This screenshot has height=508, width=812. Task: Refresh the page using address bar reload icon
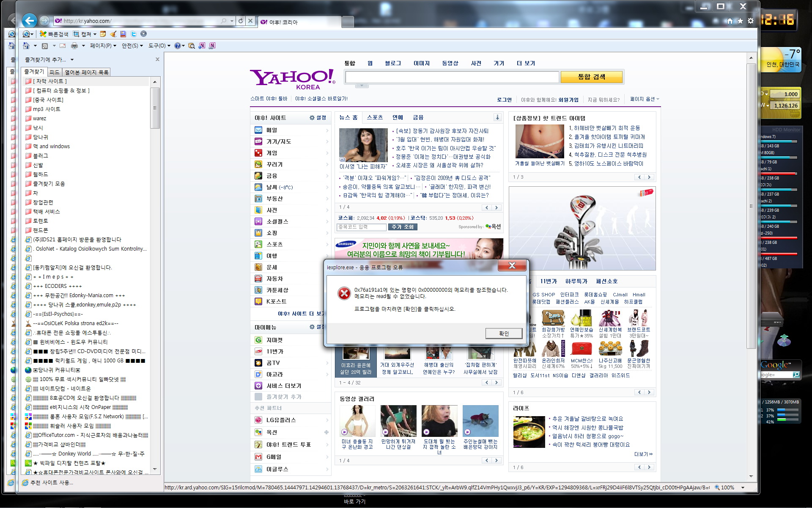241,21
